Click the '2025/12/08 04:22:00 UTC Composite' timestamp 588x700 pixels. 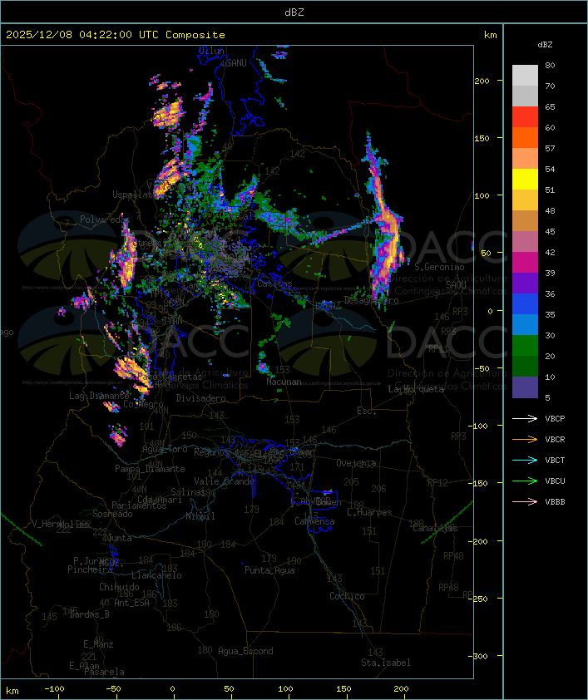point(116,35)
